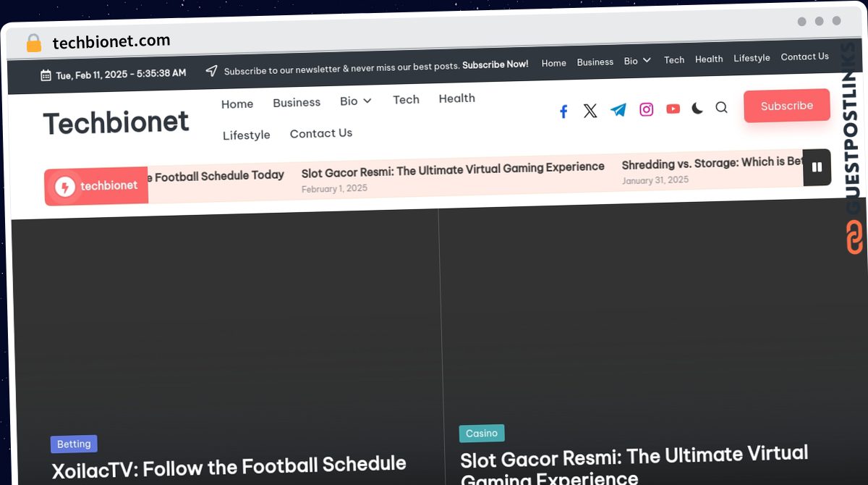Image resolution: width=868 pixels, height=485 pixels.
Task: Click the Betting category tag
Action: coord(74,444)
